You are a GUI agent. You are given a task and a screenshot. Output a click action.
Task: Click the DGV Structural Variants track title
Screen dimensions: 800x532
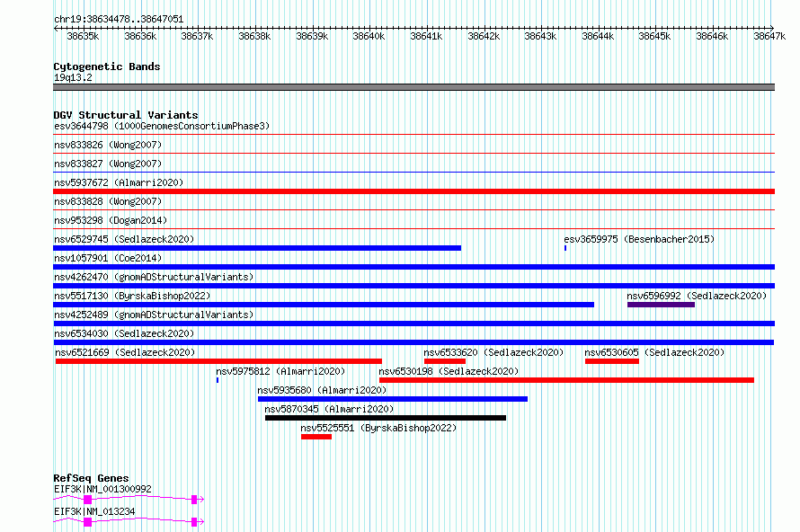click(x=126, y=115)
